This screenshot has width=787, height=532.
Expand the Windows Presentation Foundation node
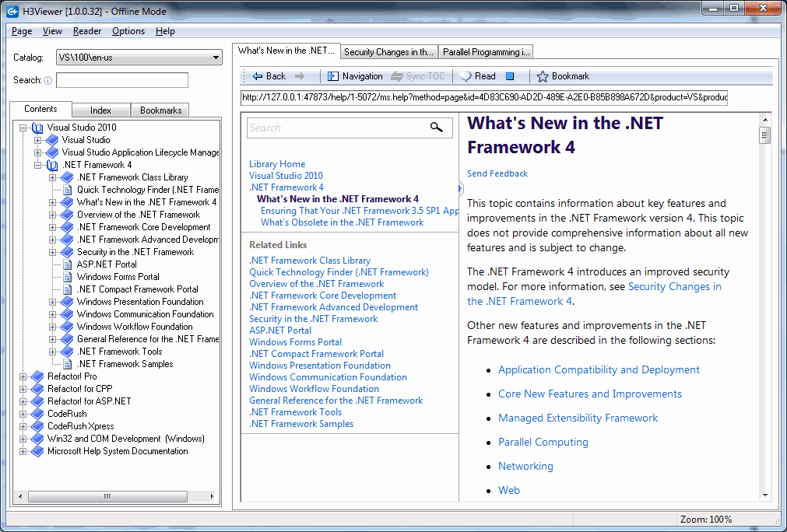point(53,302)
